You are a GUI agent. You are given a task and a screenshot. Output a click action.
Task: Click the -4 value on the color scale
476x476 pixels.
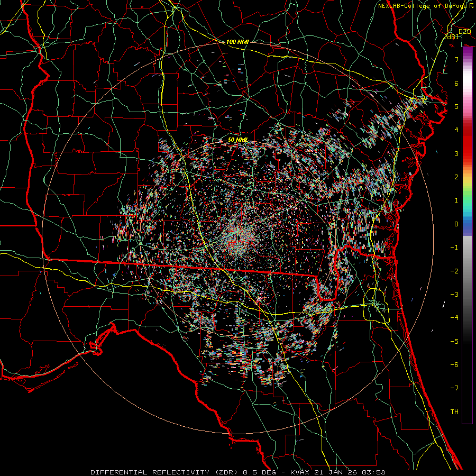click(x=454, y=318)
